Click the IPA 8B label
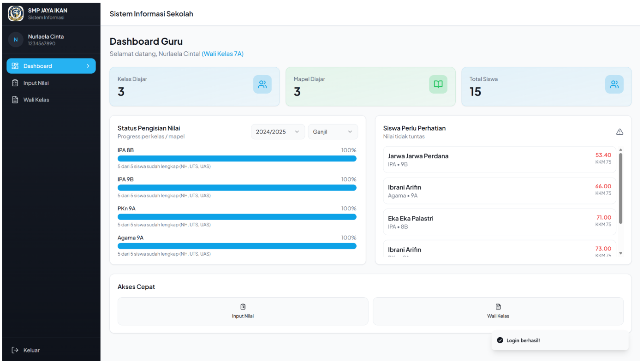This screenshot has width=643, height=364. [x=125, y=150]
